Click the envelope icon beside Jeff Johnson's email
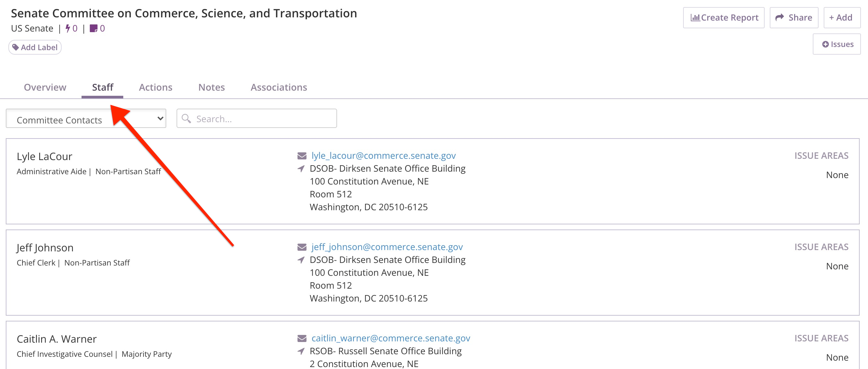Viewport: 868px width, 369px height. (x=302, y=247)
